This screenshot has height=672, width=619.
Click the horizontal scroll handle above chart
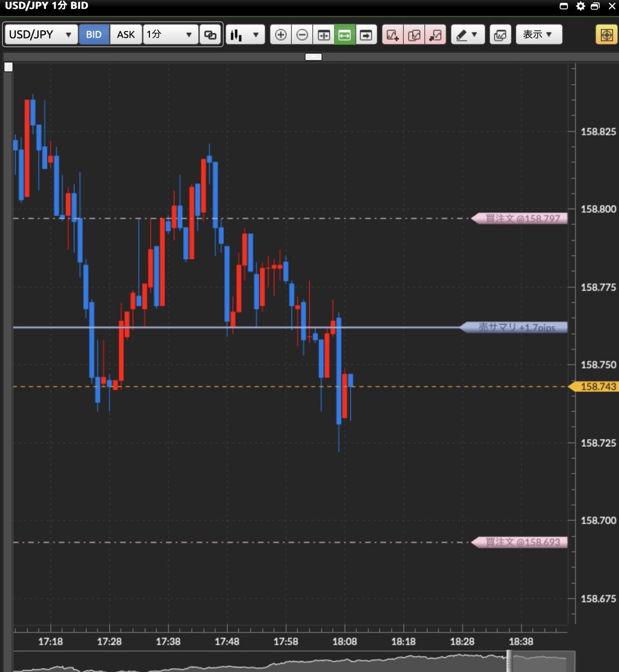click(x=313, y=57)
